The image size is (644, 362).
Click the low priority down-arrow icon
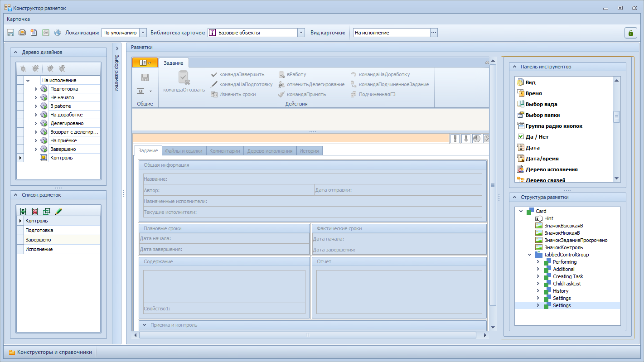pyautogui.click(x=465, y=139)
